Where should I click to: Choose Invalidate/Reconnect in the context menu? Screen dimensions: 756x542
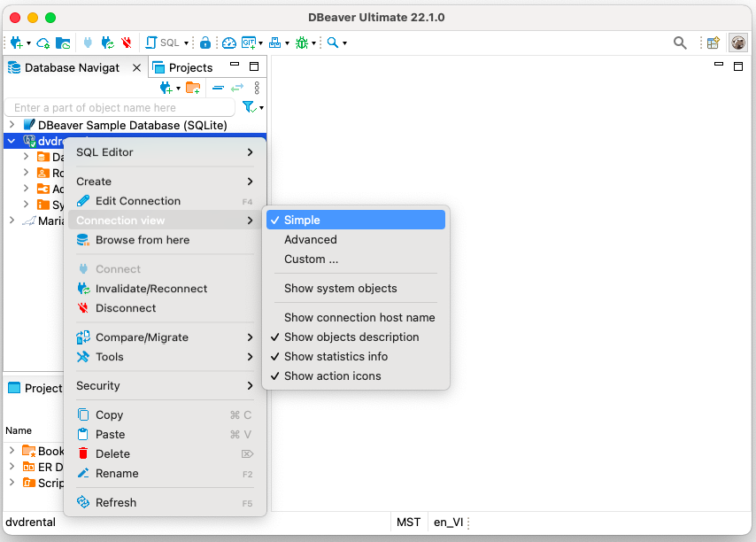(165, 289)
